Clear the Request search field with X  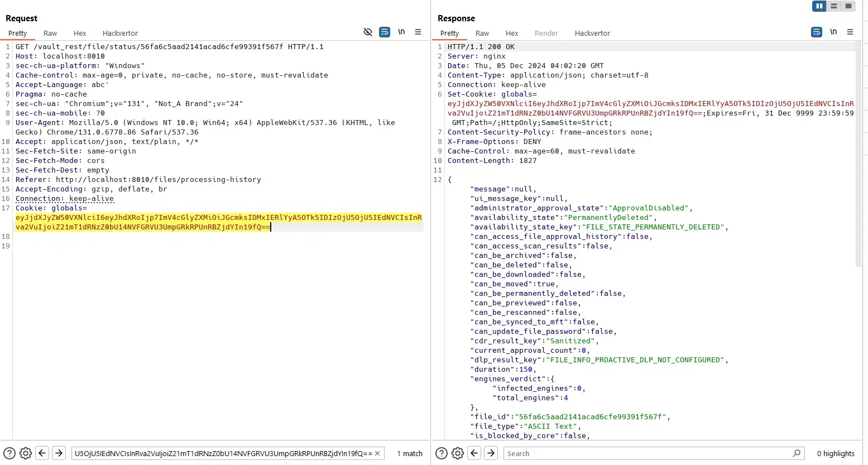[378, 453]
